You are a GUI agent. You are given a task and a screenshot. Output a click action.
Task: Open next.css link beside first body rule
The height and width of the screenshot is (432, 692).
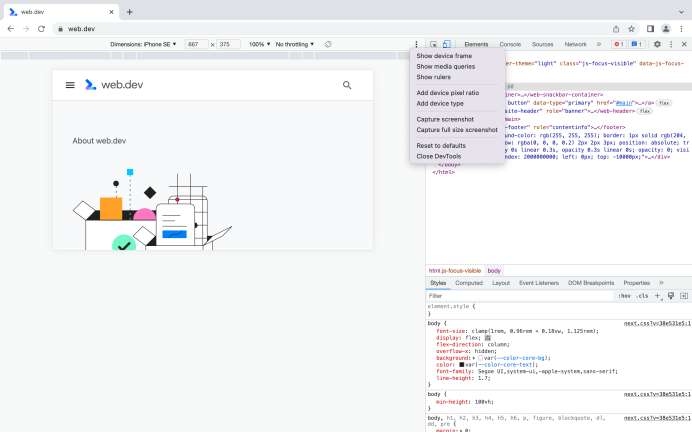coord(657,323)
